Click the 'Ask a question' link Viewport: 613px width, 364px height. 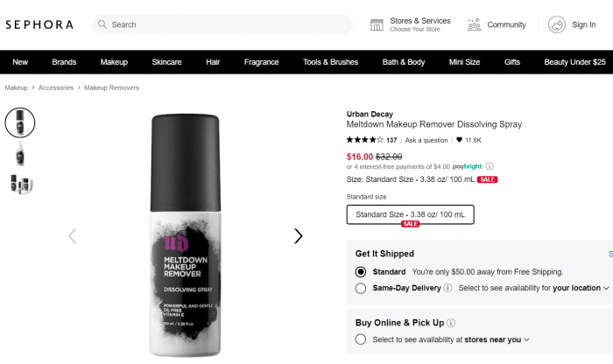(x=426, y=140)
